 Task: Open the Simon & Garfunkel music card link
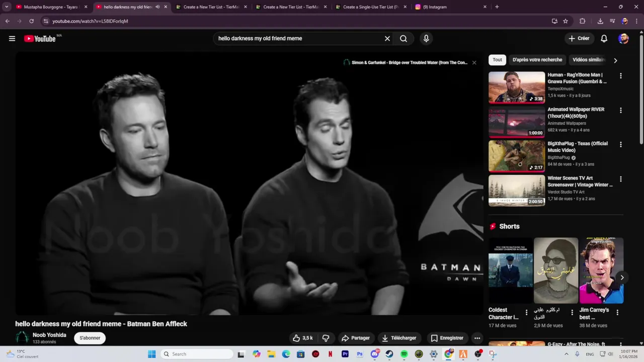[406, 63]
